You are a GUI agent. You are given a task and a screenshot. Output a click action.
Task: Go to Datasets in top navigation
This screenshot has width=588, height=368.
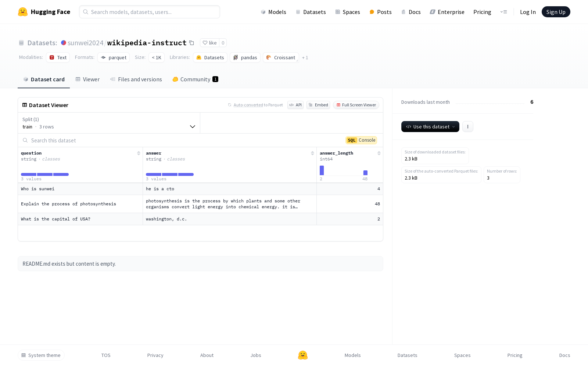point(311,12)
